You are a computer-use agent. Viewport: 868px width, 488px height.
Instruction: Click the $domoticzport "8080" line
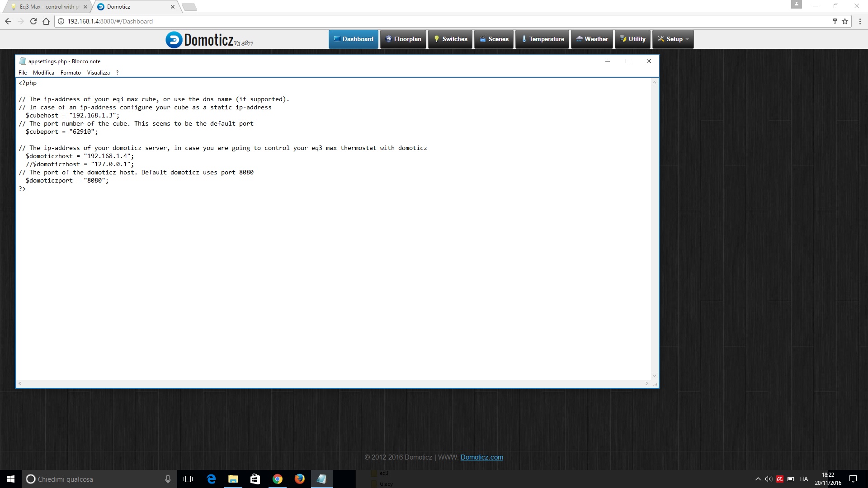(x=67, y=180)
